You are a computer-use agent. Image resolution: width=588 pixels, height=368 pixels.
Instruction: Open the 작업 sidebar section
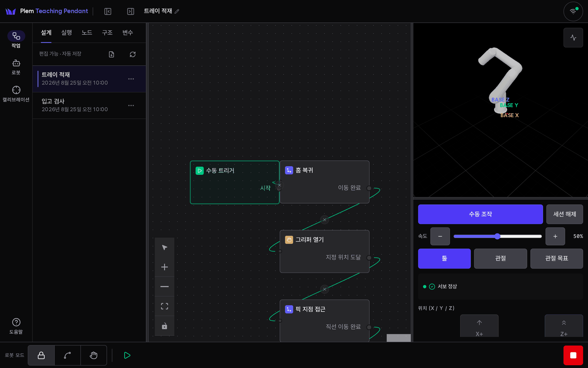(16, 40)
